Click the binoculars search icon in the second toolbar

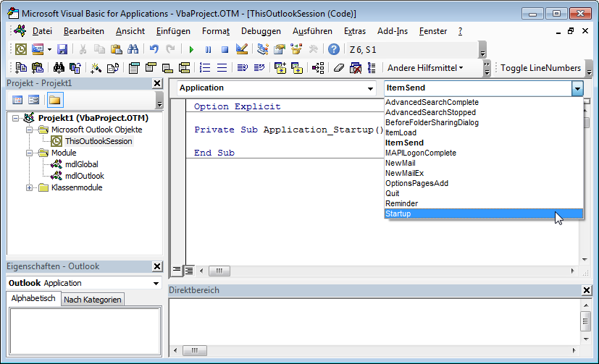tap(59, 68)
